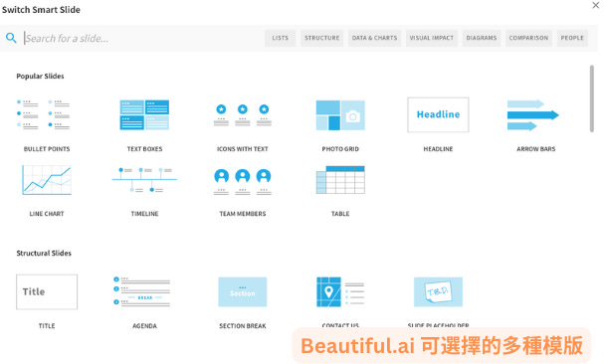Select the Photo Grid slide template

(340, 115)
